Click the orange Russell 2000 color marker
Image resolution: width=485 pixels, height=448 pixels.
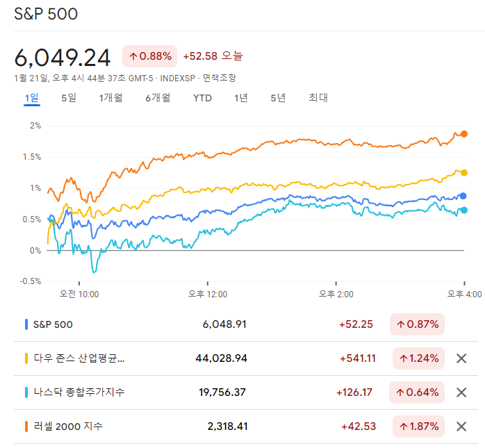pyautogui.click(x=26, y=426)
